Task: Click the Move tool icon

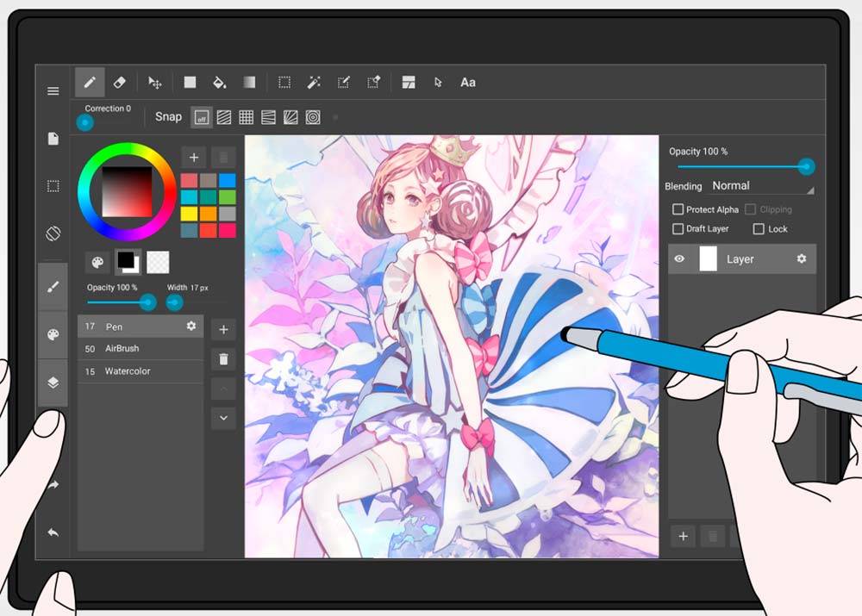Action: coord(155,83)
